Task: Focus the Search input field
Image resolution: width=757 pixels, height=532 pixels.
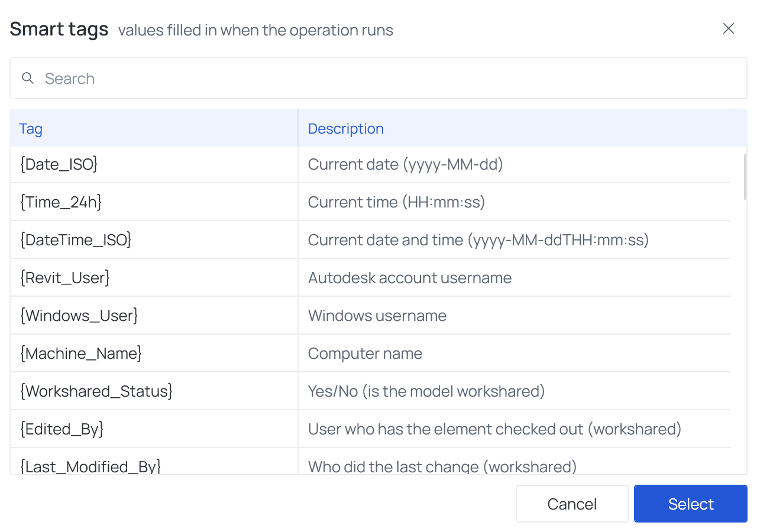Action: [x=378, y=78]
